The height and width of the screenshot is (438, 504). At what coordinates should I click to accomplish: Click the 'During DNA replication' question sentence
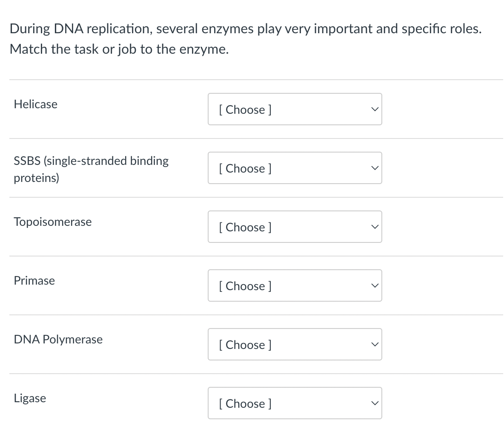246,29
